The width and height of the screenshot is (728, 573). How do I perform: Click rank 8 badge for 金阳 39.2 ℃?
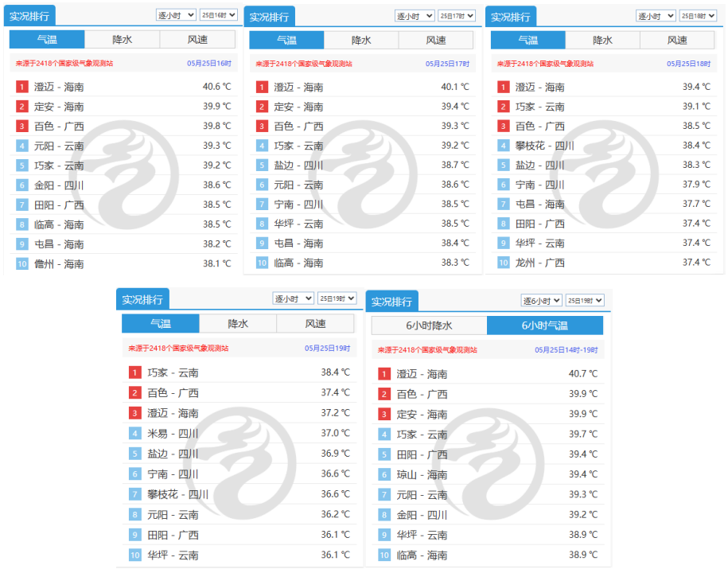[x=384, y=514]
